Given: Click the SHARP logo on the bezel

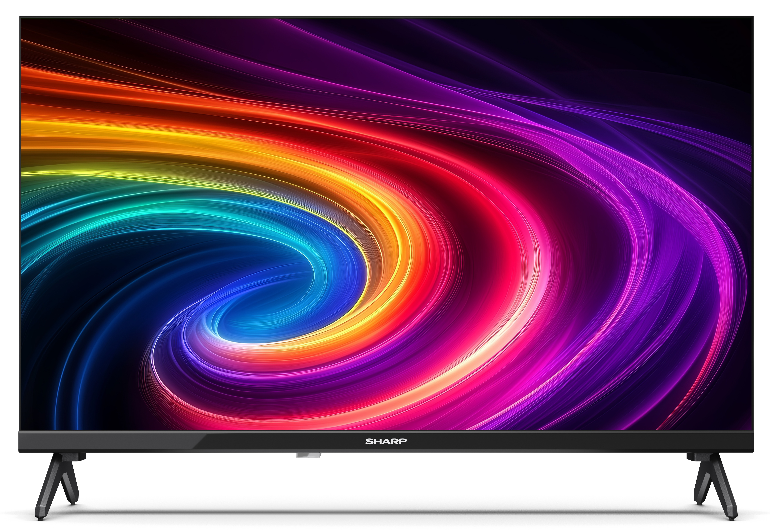Looking at the screenshot, I should [386, 441].
